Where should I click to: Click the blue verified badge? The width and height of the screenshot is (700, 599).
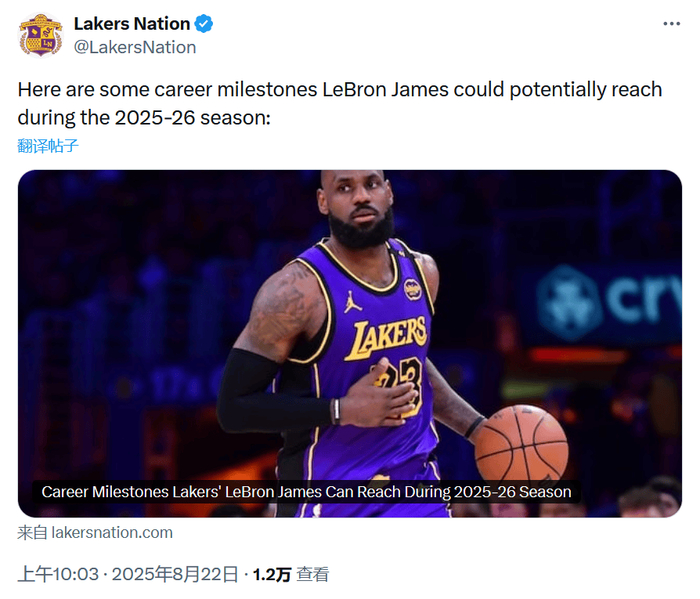[x=204, y=23]
